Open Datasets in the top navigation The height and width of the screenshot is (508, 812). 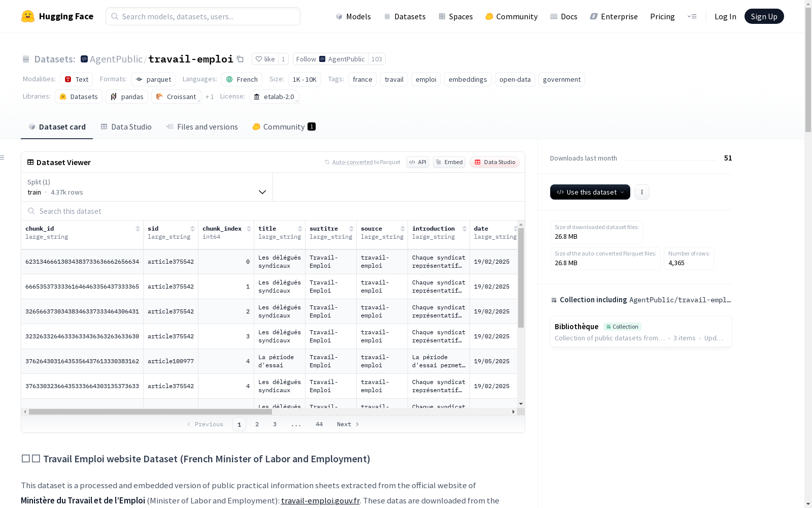coord(404,16)
